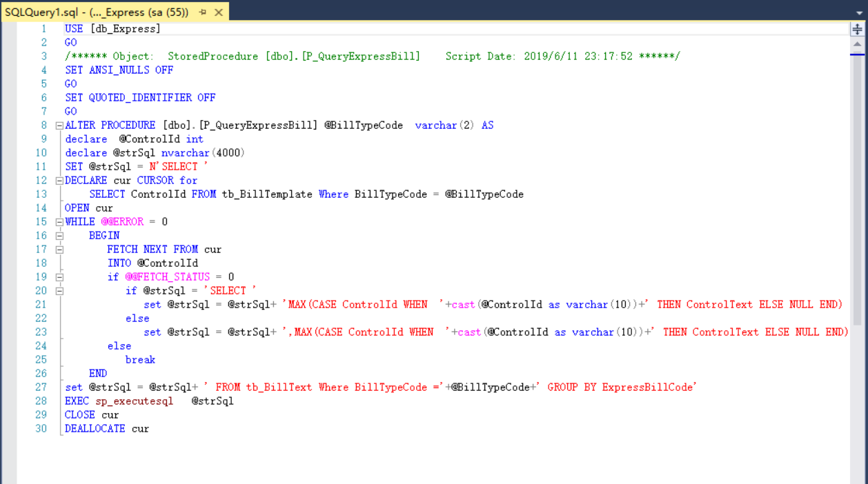Click the BEGIN keyword
The image size is (868, 484).
[x=104, y=236]
